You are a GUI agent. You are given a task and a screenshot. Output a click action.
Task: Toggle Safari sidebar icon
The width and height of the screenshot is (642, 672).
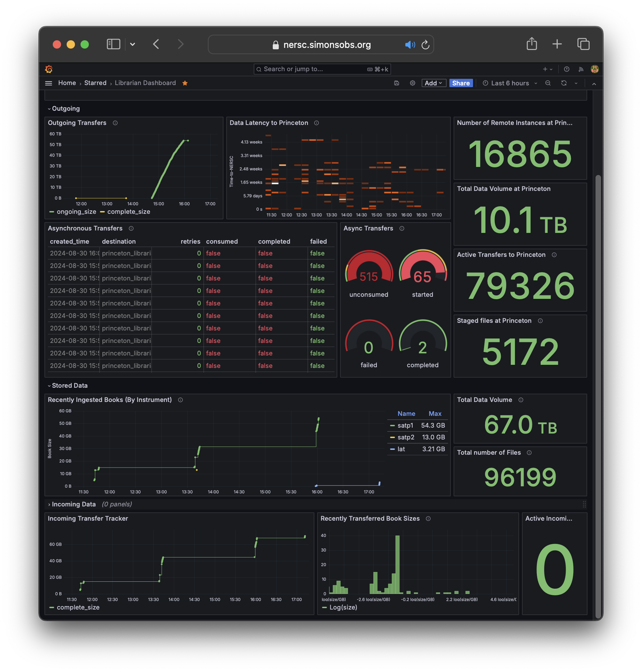[113, 44]
